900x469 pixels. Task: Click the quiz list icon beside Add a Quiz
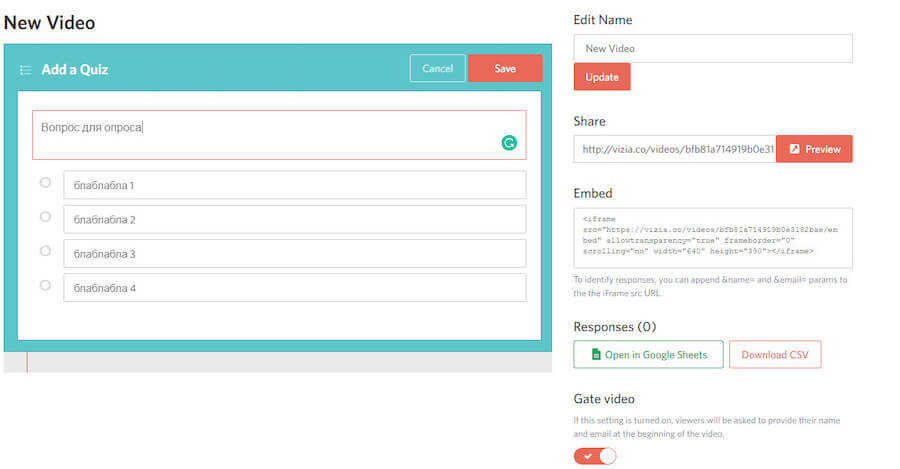26,70
